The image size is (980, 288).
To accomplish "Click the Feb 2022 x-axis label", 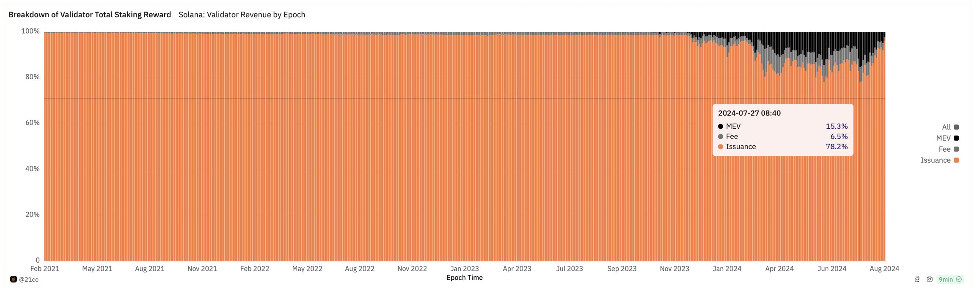I will coord(255,269).
